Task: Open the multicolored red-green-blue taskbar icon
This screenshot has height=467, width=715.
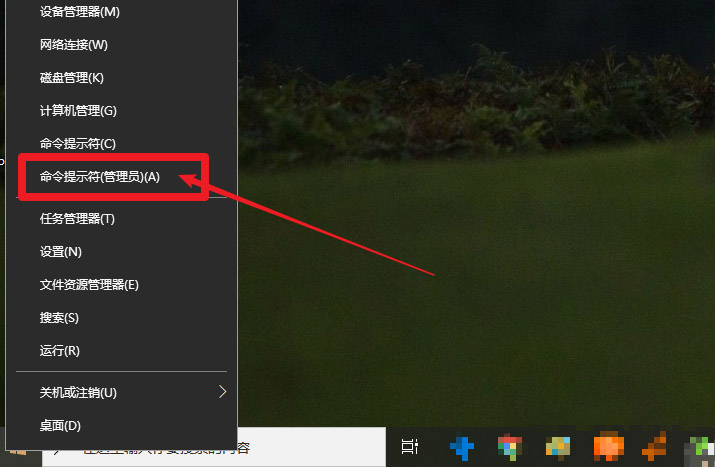Action: tap(510, 448)
